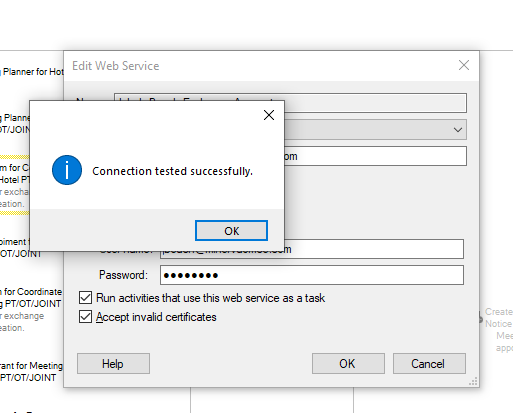Click the Create Notice activity on canvas

tap(498, 329)
